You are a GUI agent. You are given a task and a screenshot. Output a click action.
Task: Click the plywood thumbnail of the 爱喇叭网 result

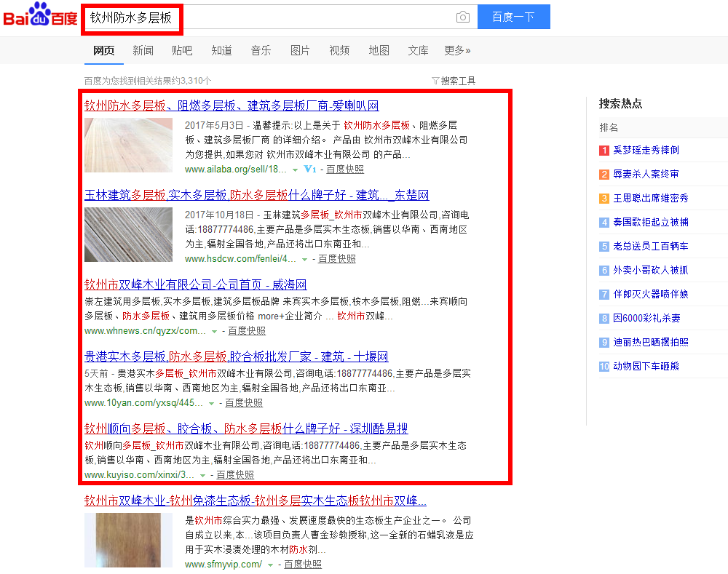129,146
